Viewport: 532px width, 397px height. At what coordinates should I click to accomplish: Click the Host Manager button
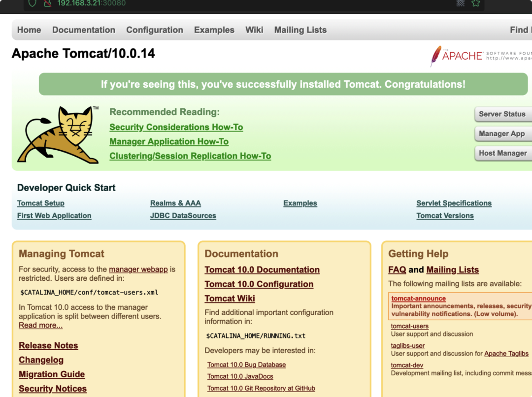(x=503, y=153)
